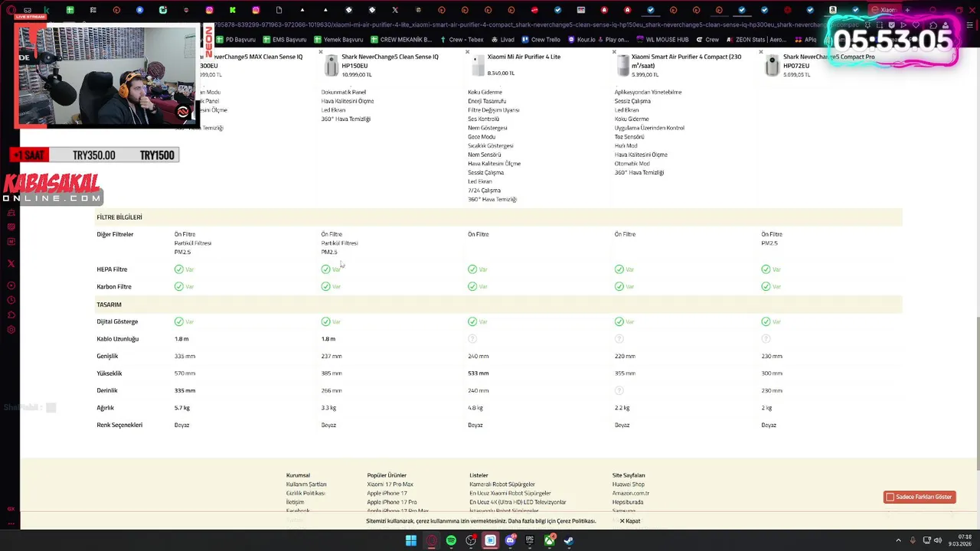The width and height of the screenshot is (980, 551).
Task: Click unknown-value icon for Xiaomi 4 Lite Kablo Uzunluğu
Action: [x=472, y=339]
